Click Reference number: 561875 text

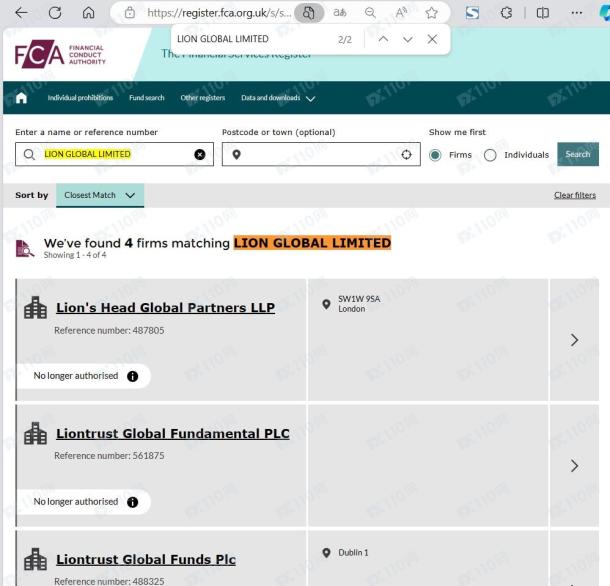[109, 456]
